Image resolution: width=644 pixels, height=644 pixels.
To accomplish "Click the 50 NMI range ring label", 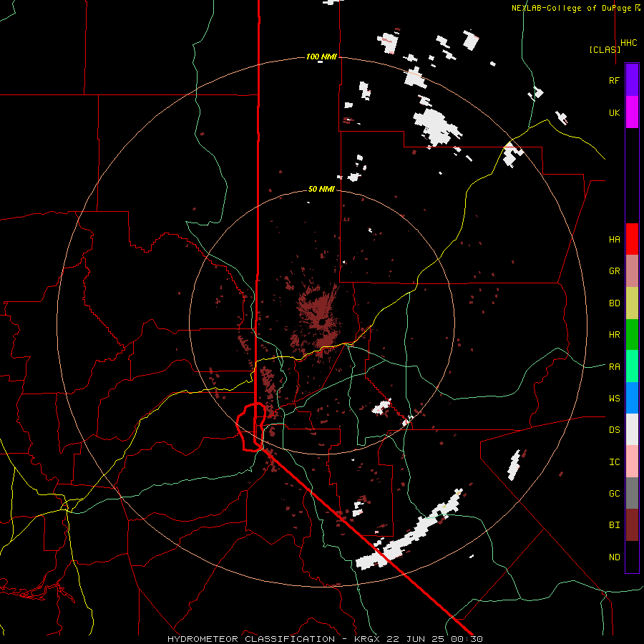I will (321, 189).
